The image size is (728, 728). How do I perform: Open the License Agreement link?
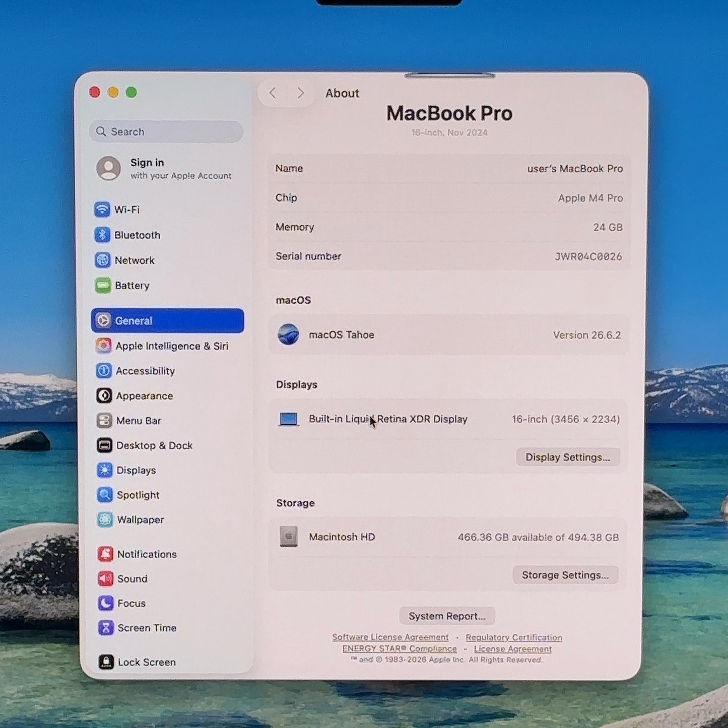pos(513,649)
